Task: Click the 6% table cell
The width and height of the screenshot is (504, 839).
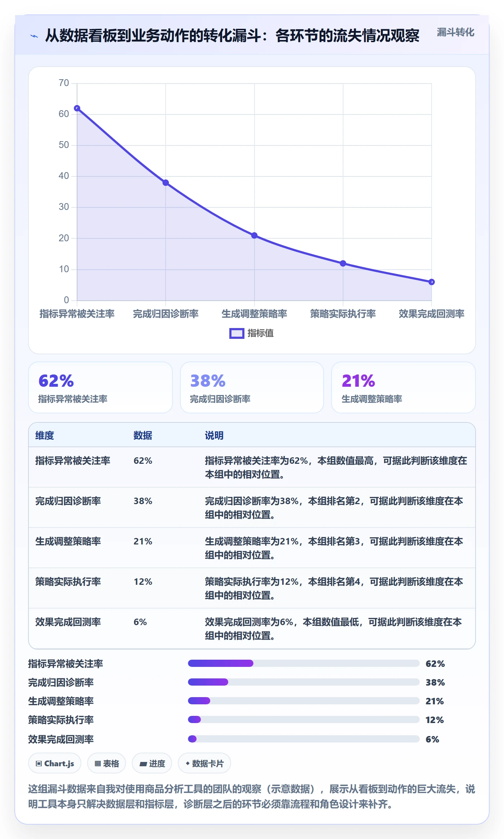Action: [x=140, y=622]
